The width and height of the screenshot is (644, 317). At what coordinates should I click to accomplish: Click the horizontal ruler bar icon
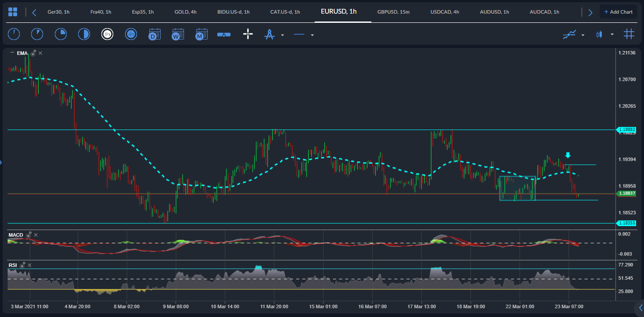tap(224, 34)
